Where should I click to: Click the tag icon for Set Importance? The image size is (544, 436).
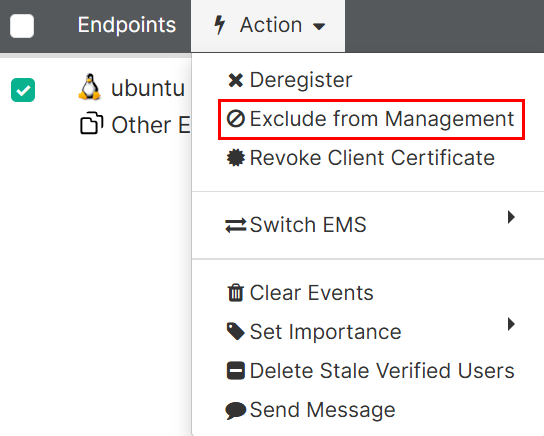coord(236,332)
